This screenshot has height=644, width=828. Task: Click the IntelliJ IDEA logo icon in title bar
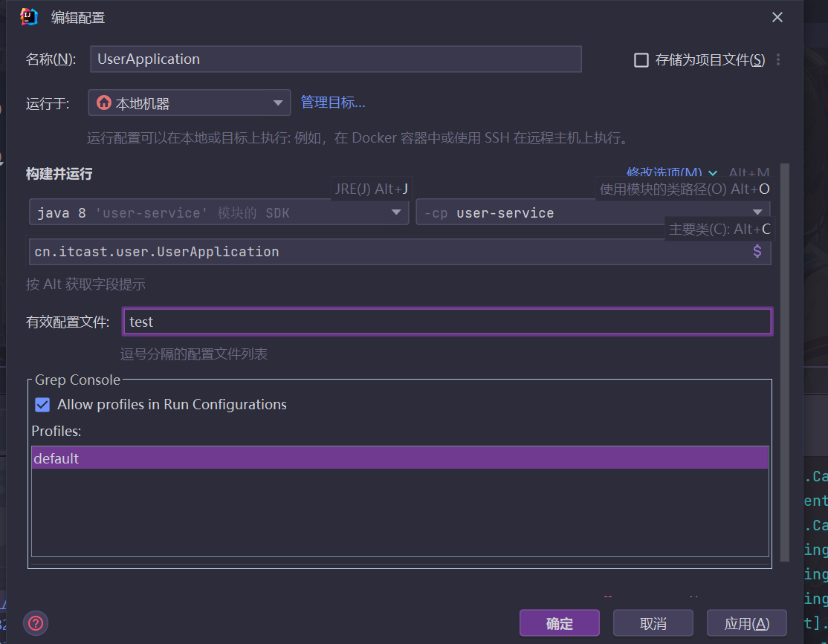point(29,17)
